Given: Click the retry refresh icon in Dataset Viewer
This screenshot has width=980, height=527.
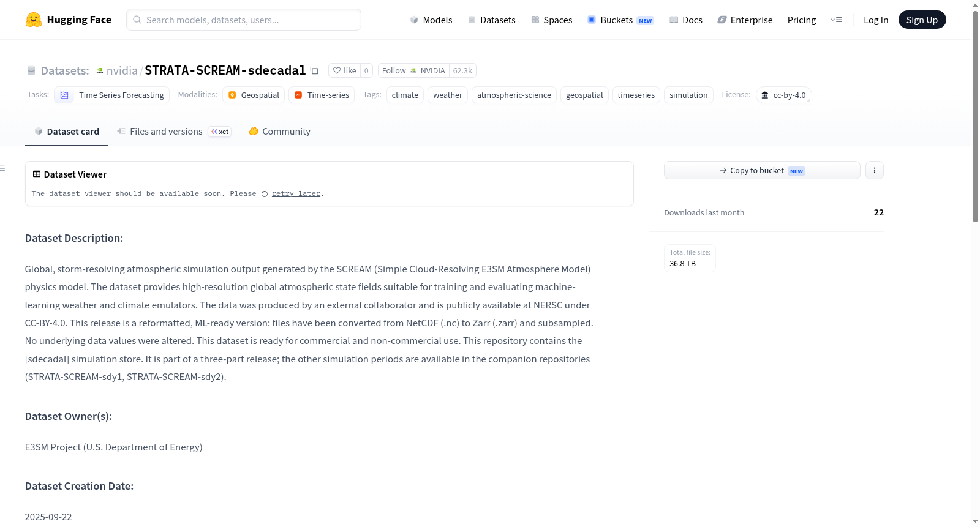Looking at the screenshot, I should point(265,194).
